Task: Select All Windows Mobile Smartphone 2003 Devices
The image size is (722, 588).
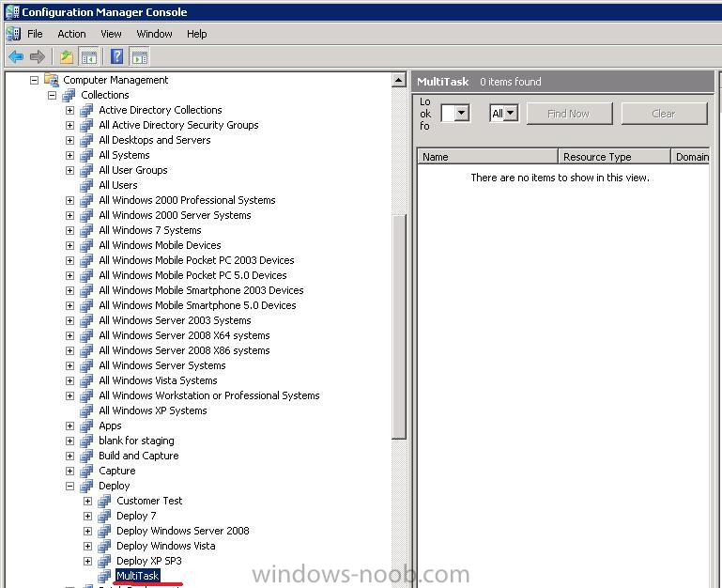Action: pos(201,290)
